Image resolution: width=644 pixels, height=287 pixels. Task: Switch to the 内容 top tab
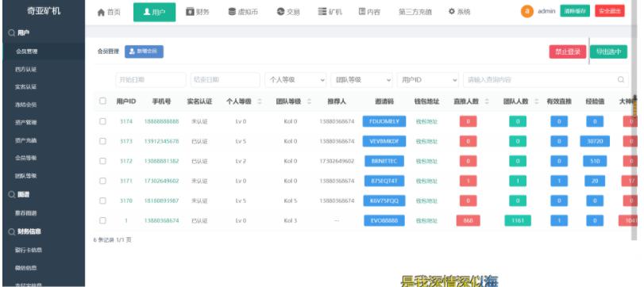click(x=369, y=12)
